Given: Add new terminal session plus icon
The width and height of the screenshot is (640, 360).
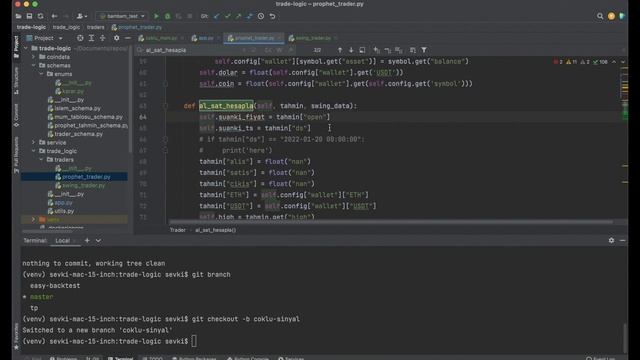Looking at the screenshot, I should (87, 240).
